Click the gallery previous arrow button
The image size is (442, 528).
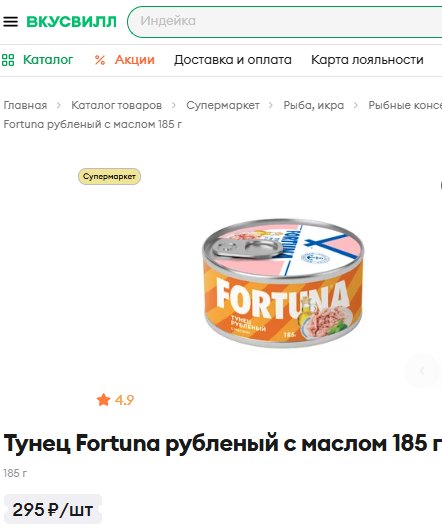[x=422, y=371]
